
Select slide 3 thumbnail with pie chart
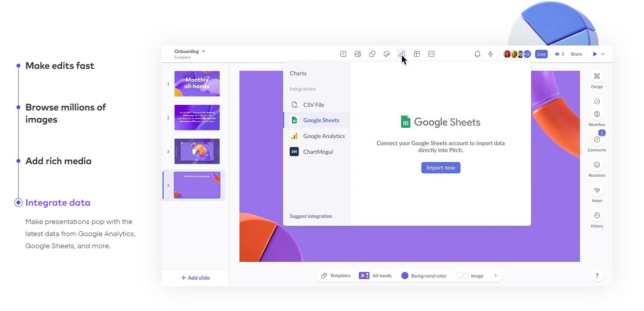(197, 151)
